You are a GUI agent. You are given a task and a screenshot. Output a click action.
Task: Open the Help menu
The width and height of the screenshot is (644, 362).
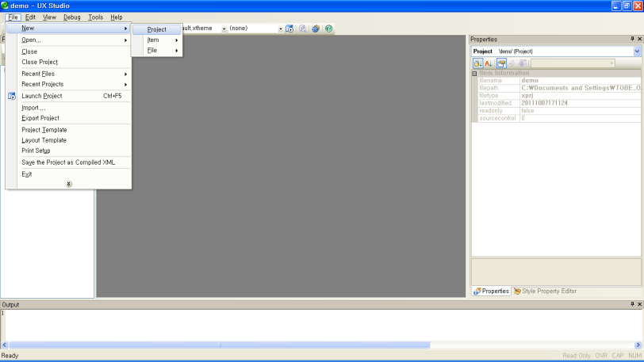pyautogui.click(x=117, y=17)
